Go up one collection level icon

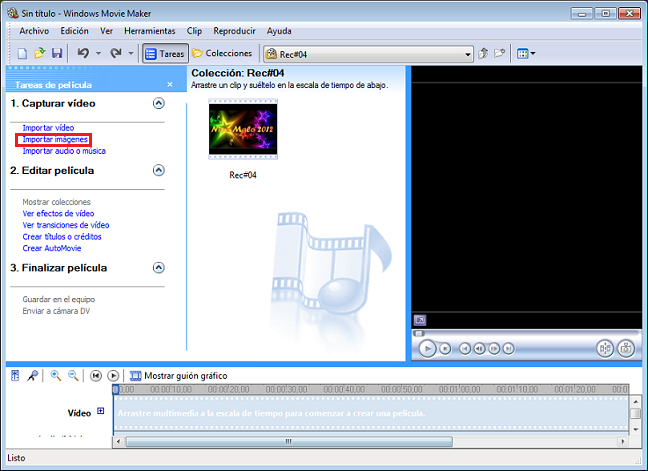483,53
